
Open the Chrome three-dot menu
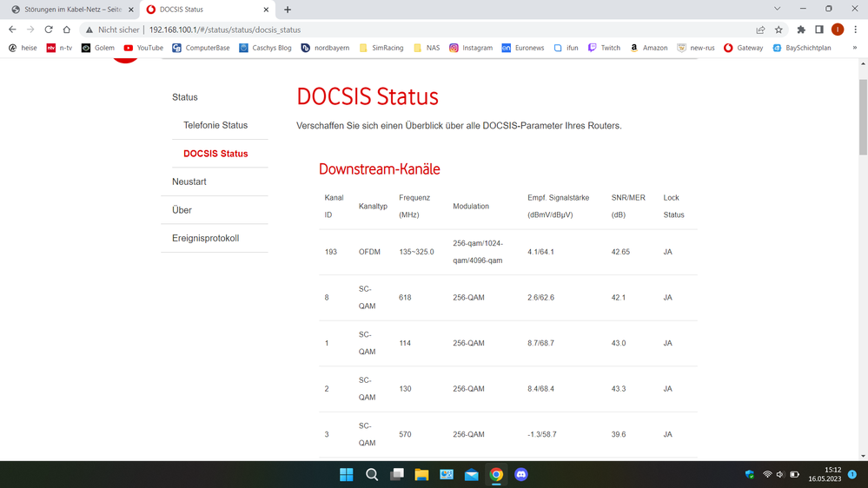[855, 30]
